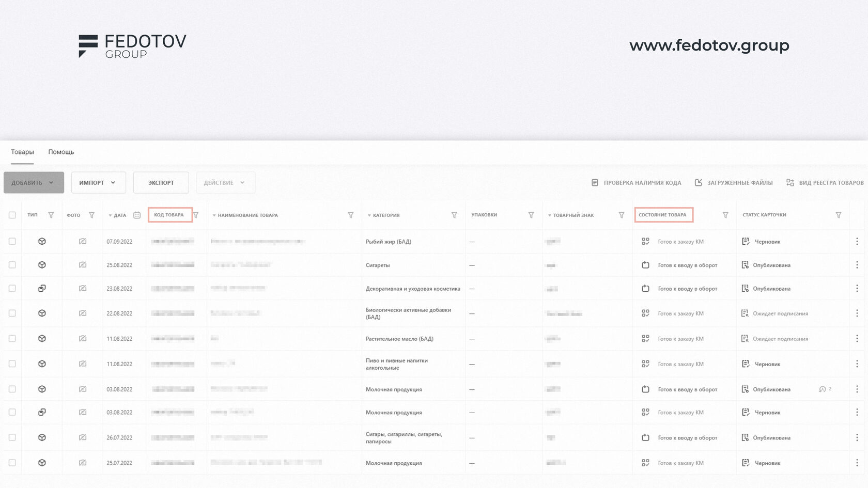Screen dimensions: 868x488
Task: Open row menu for Сигареты row
Action: click(857, 265)
